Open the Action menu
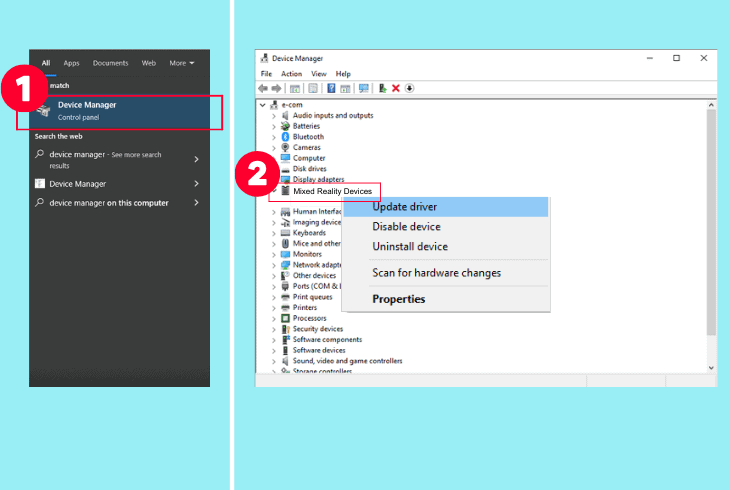 point(291,74)
